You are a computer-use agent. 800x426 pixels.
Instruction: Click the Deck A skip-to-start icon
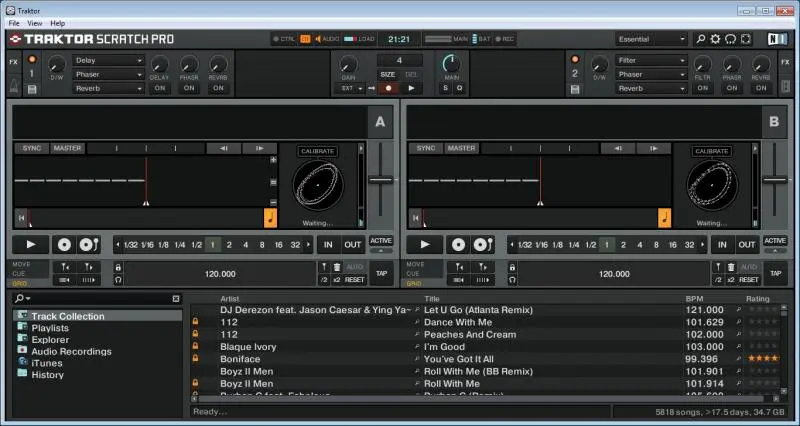pos(21,217)
